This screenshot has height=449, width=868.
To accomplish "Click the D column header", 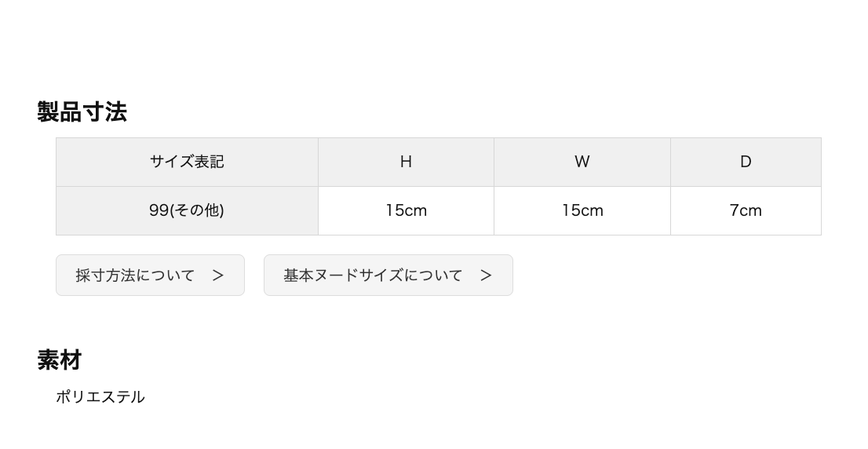I will click(x=746, y=162).
